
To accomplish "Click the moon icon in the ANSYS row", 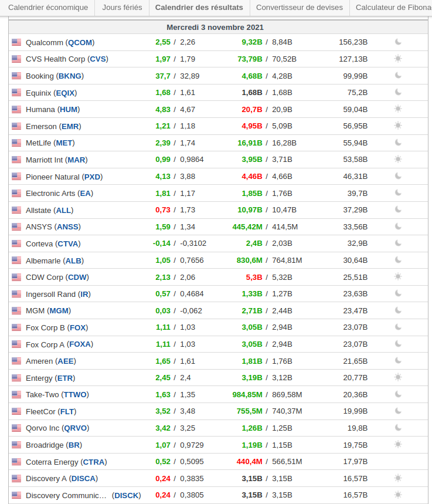I will (x=398, y=226).
